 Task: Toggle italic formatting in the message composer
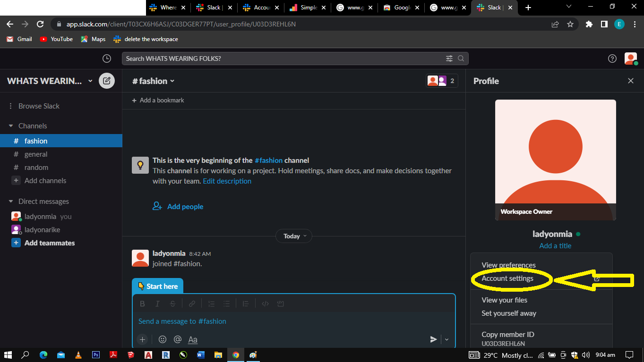point(157,304)
